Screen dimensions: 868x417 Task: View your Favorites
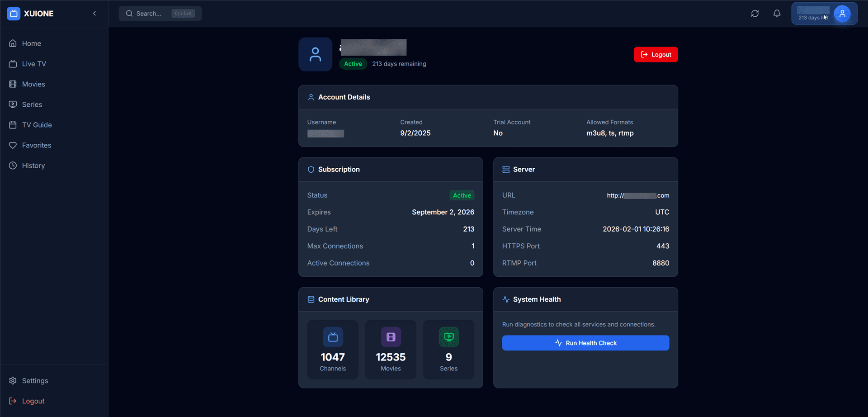(37, 145)
